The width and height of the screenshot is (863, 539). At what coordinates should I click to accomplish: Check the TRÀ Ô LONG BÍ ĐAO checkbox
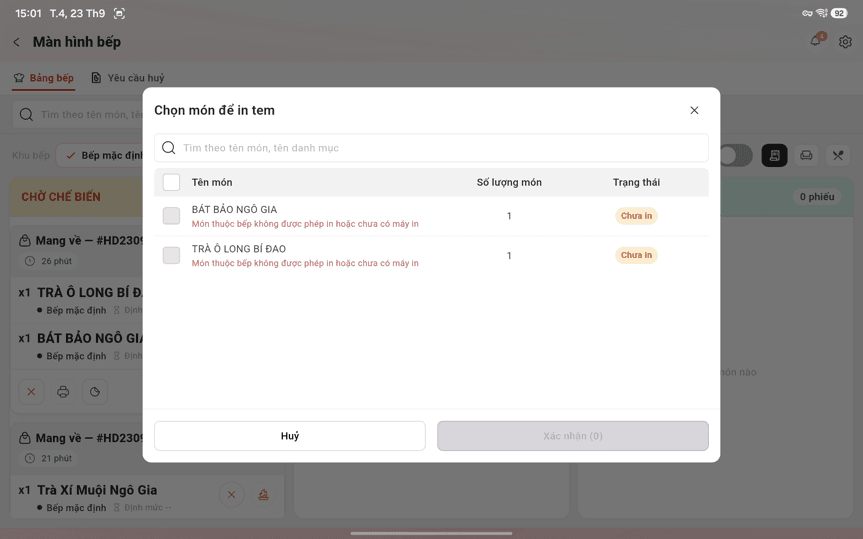(x=171, y=255)
